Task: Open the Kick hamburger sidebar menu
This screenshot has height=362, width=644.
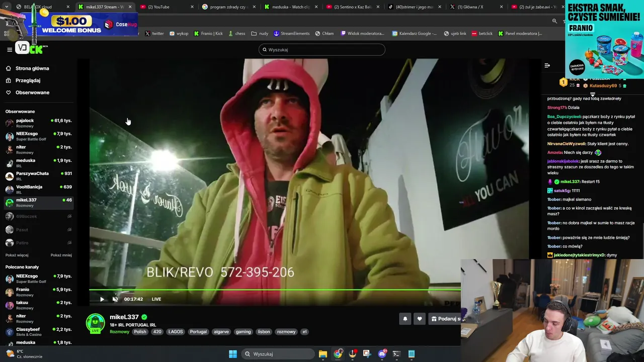Action: (10, 49)
